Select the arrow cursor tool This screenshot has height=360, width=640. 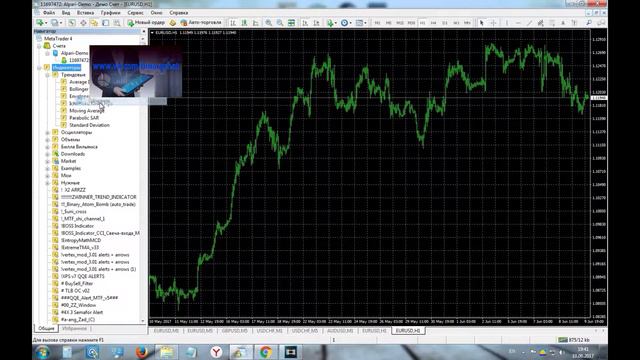pyautogui.click(x=482, y=23)
